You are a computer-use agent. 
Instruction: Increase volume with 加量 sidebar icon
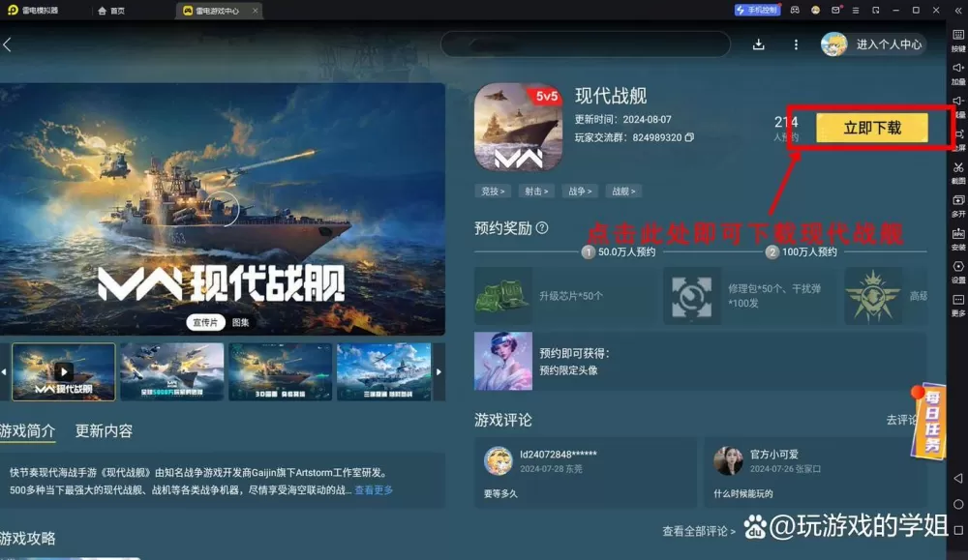coord(958,74)
